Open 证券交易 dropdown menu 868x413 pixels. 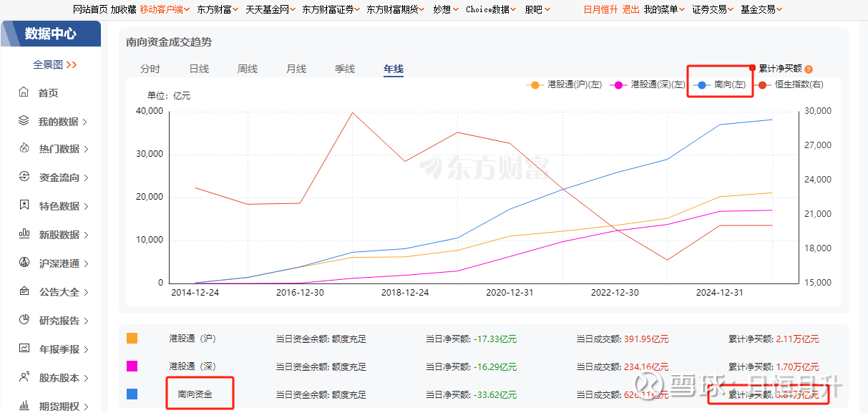[x=713, y=9]
